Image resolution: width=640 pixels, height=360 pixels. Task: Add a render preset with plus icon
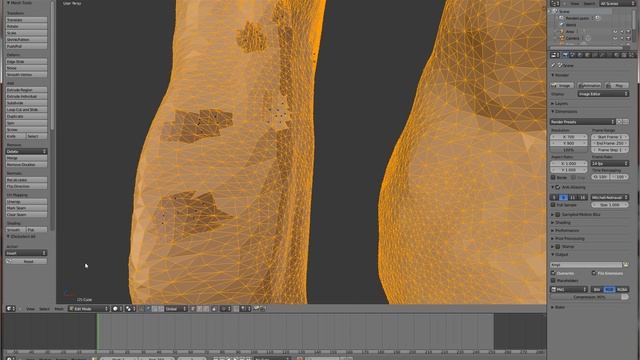[x=619, y=122]
